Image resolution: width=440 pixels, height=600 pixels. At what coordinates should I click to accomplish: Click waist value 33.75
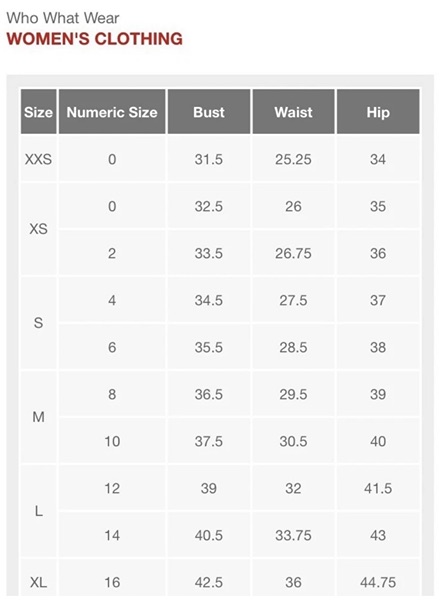[293, 535]
